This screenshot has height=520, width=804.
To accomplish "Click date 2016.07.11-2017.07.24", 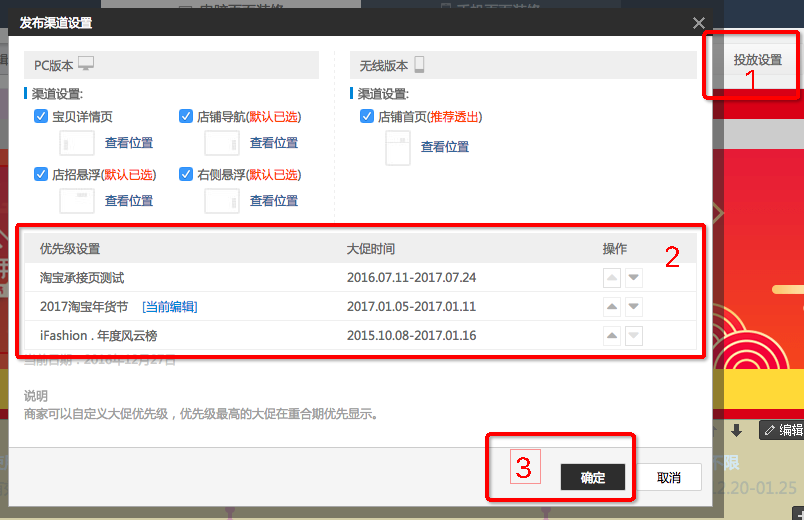I will 411,278.
